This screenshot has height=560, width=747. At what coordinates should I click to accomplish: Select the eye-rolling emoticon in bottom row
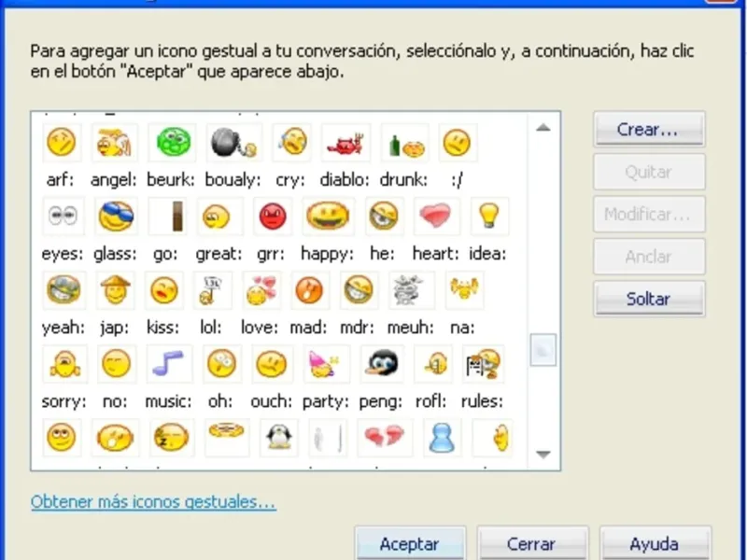tap(62, 438)
